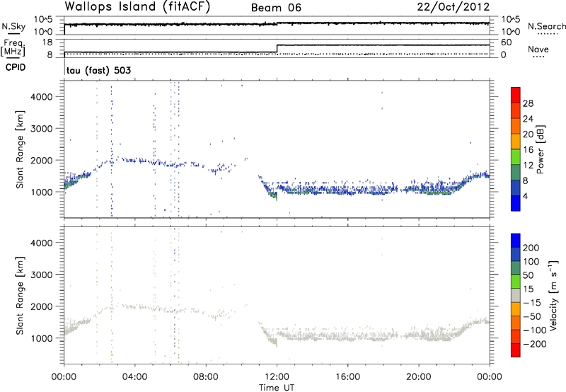Pick the teal velocity segment between 50 and 100
The width and height of the screenshot is (566, 392).
pyautogui.click(x=516, y=268)
